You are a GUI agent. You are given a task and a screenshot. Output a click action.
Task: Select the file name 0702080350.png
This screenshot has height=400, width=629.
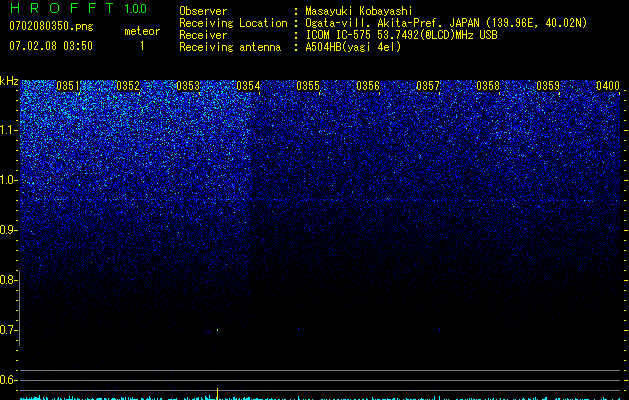click(x=51, y=26)
